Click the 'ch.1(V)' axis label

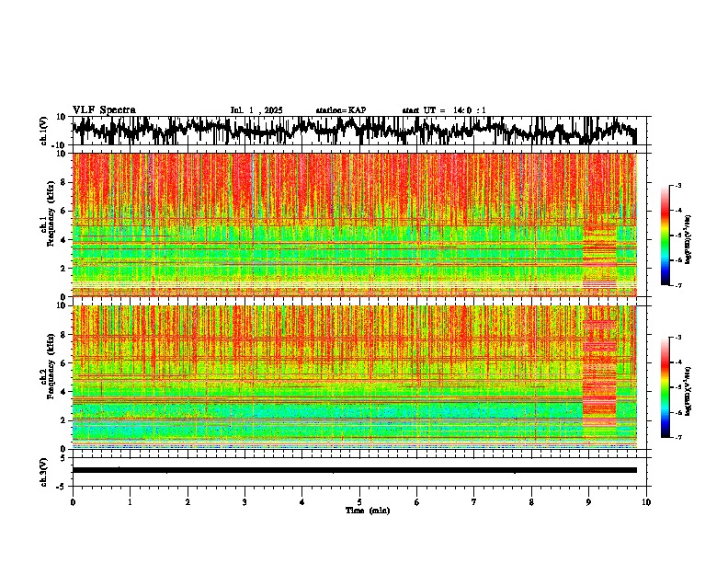(44, 131)
